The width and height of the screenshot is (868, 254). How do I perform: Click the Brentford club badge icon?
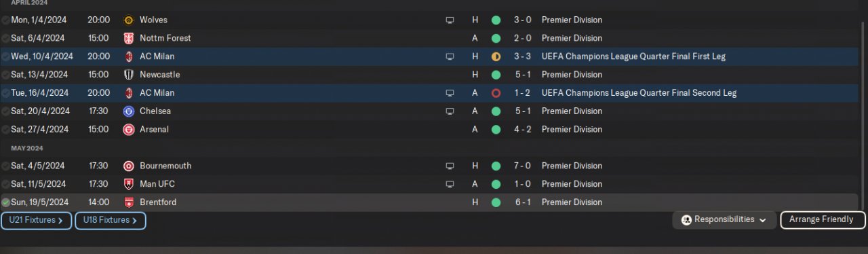pyautogui.click(x=129, y=202)
